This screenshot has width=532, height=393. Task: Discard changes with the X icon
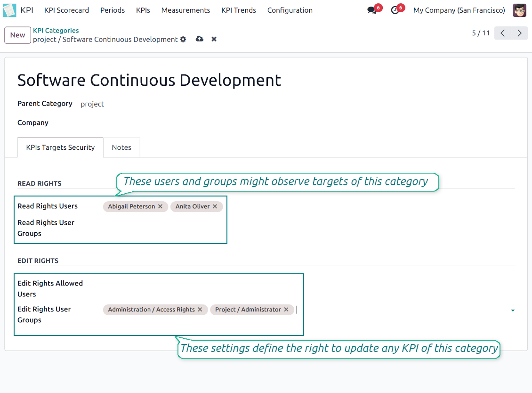click(x=214, y=39)
